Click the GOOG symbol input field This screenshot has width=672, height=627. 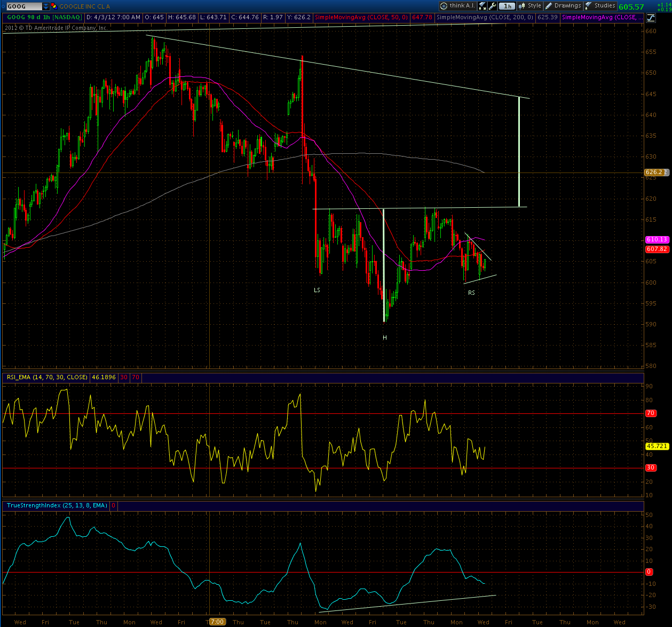(x=23, y=6)
